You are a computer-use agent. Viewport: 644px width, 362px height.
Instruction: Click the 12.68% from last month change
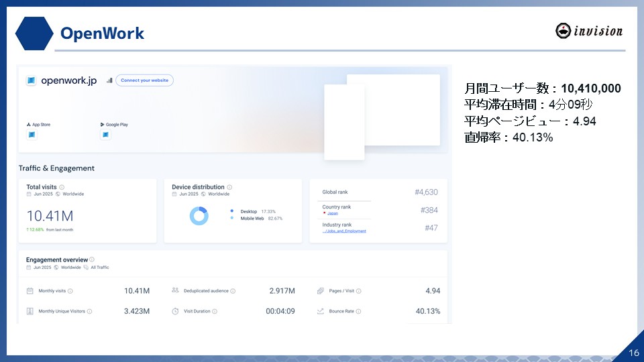pyautogui.click(x=50, y=230)
